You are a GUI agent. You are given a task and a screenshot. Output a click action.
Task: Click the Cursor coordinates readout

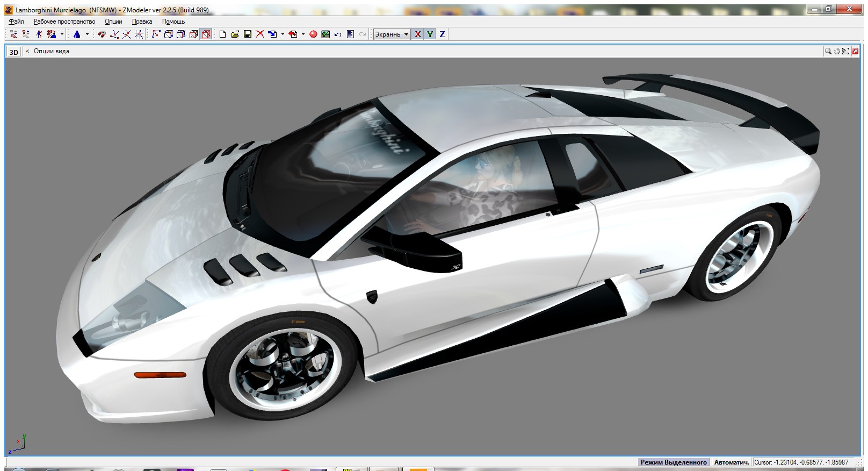pyautogui.click(x=801, y=462)
